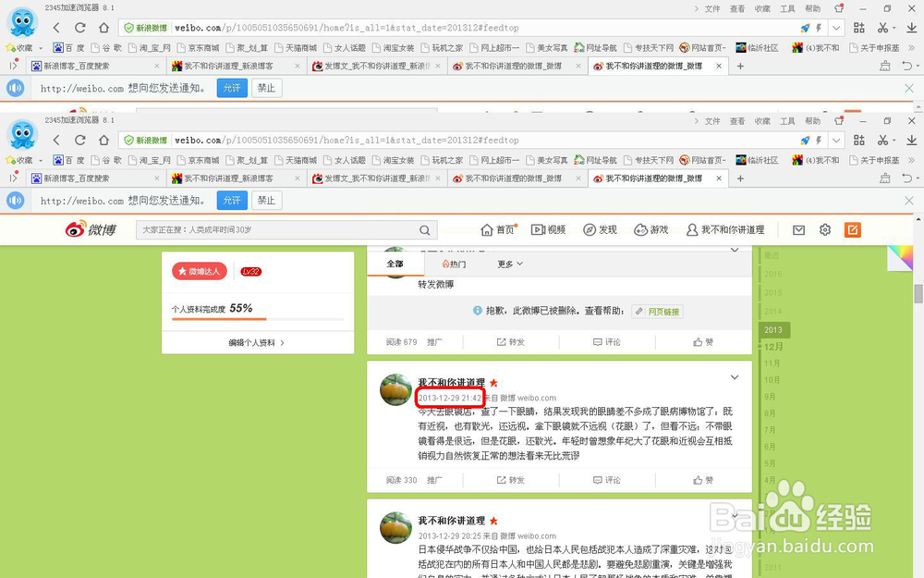Viewport: 924px width, 578px height.
Task: Open a new tab in the lower browser window
Action: [x=740, y=178]
